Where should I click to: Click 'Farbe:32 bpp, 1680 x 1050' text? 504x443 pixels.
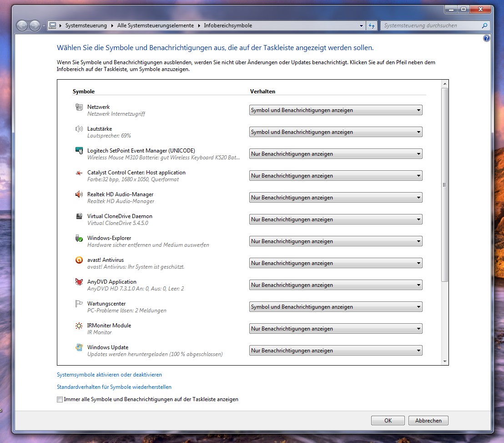click(x=133, y=179)
